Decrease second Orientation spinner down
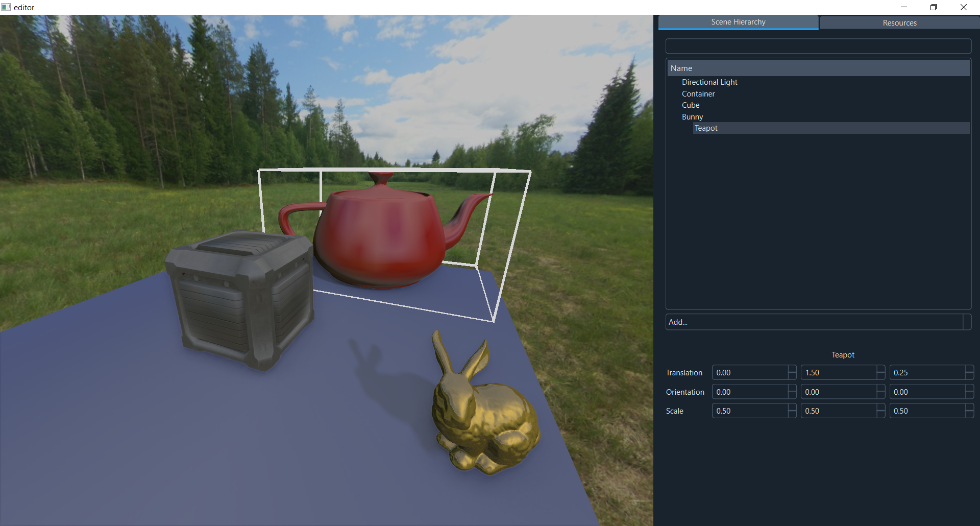 click(x=881, y=396)
